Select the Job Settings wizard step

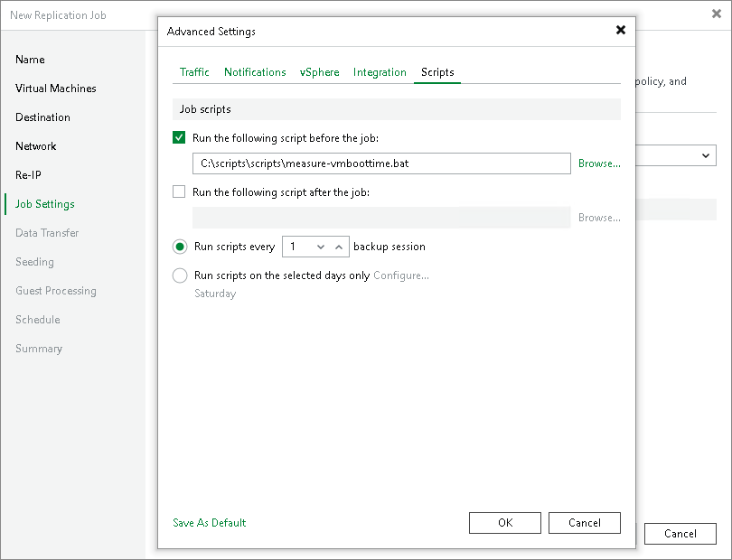(x=45, y=204)
